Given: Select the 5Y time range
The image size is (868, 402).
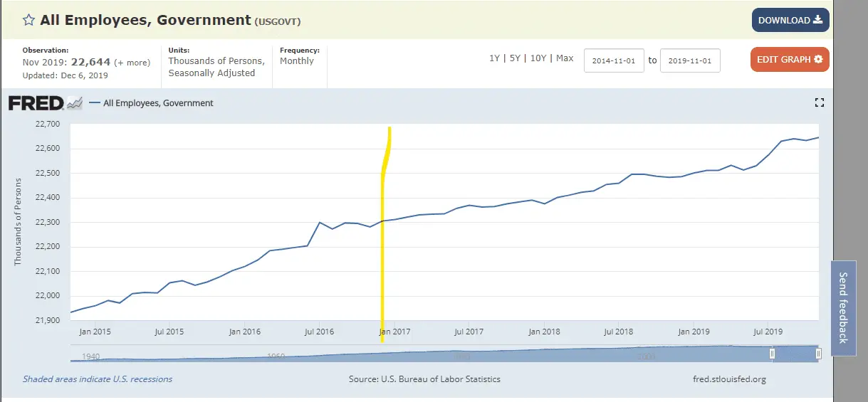Looking at the screenshot, I should [x=515, y=58].
